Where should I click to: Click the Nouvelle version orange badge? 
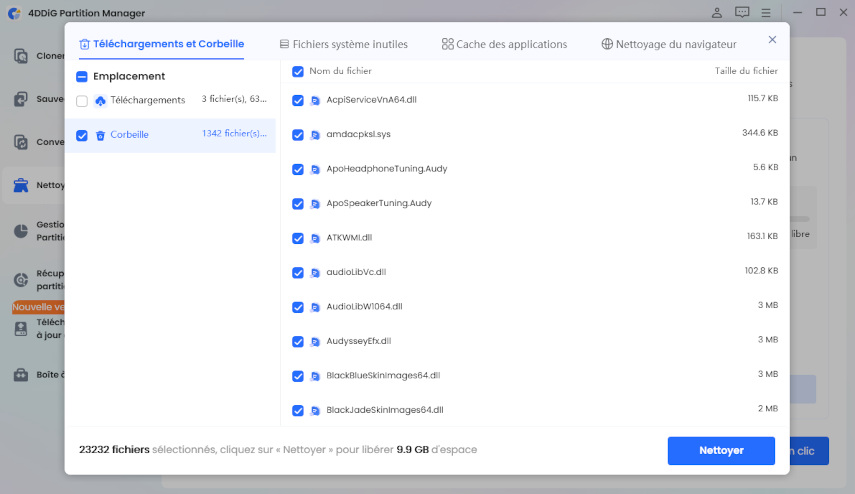pyautogui.click(x=38, y=307)
